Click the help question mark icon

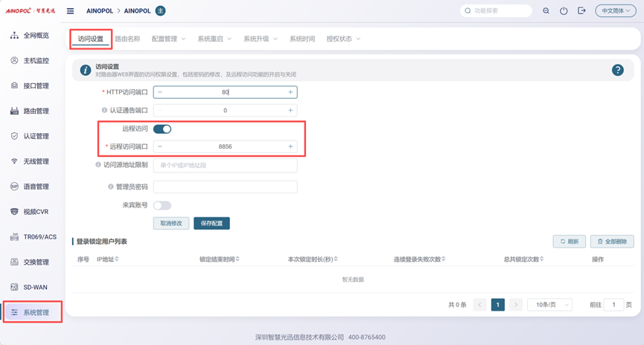tap(617, 70)
